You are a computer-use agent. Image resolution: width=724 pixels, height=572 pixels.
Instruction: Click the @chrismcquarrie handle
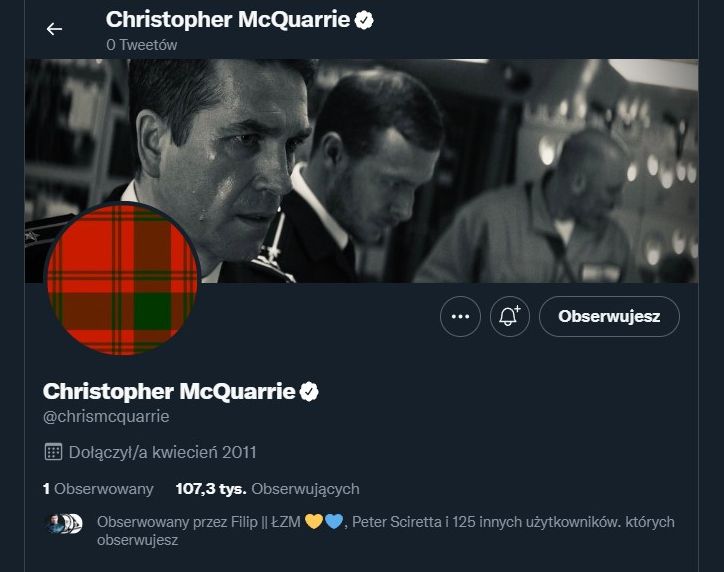[106, 416]
